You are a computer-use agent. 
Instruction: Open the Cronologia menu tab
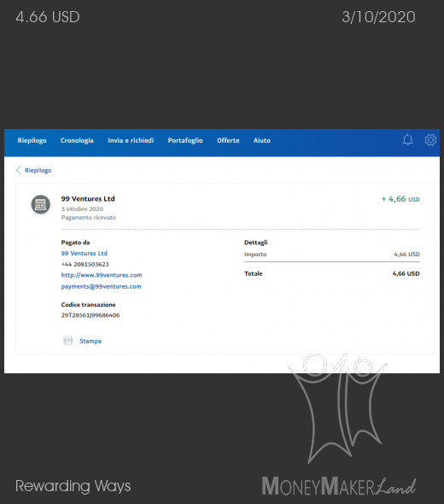pos(77,140)
